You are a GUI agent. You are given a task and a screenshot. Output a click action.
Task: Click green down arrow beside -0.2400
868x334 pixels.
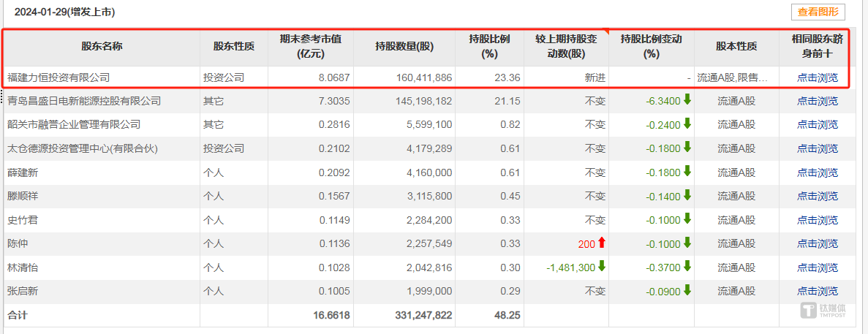click(687, 124)
